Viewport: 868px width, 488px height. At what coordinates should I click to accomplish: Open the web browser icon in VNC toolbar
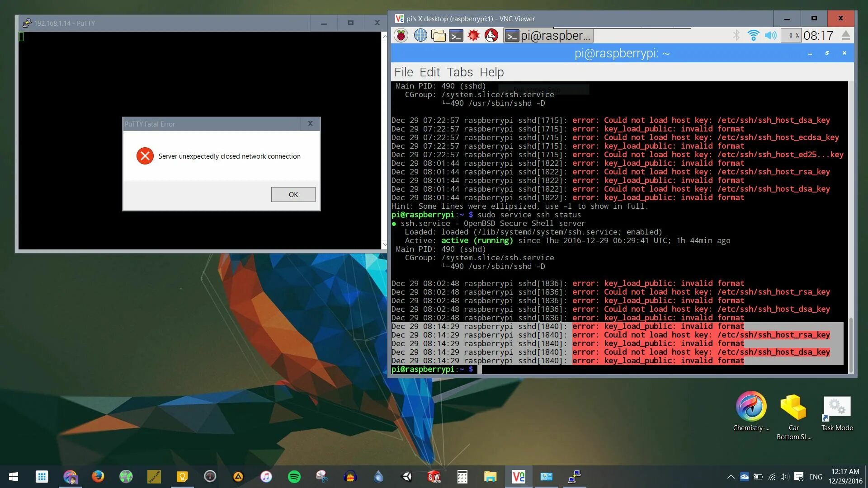click(x=421, y=36)
